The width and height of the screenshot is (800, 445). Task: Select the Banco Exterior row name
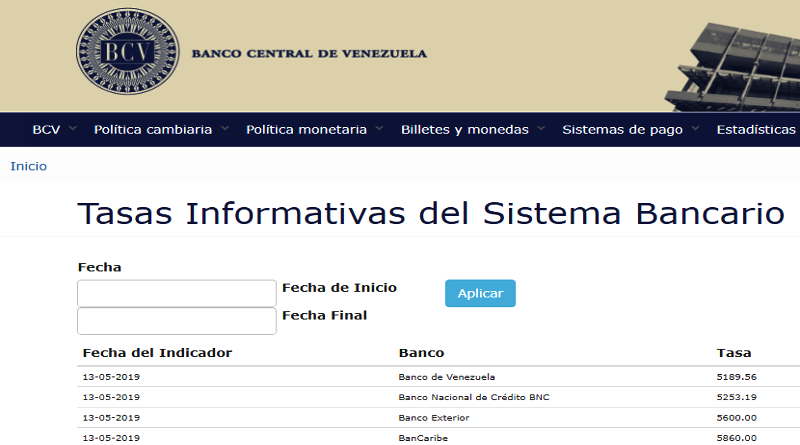434,417
